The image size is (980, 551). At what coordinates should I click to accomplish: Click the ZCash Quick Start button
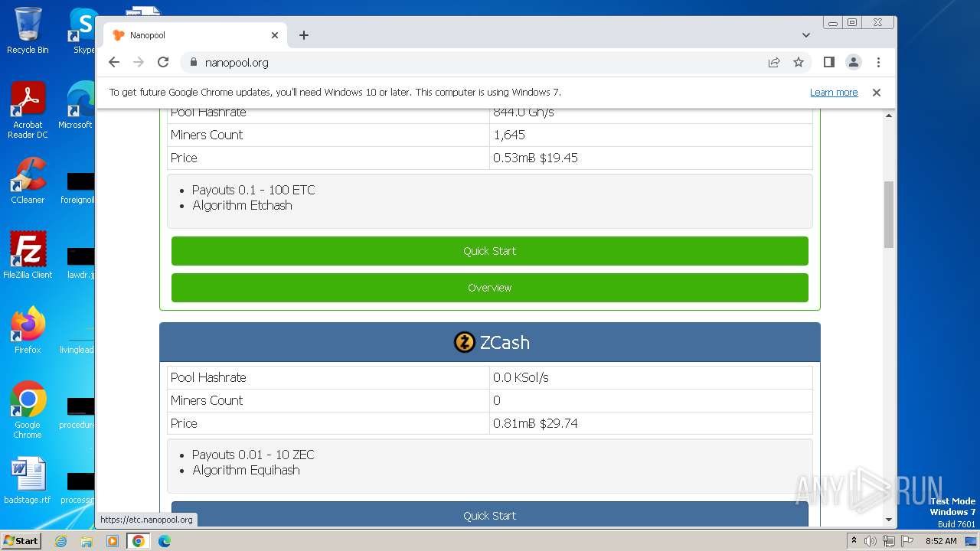(x=490, y=514)
